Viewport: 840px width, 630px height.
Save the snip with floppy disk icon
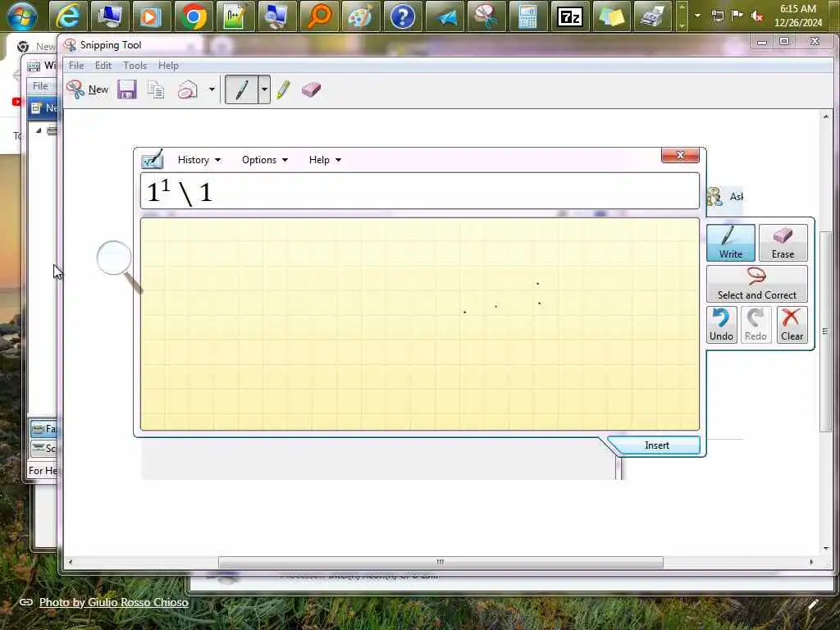pyautogui.click(x=127, y=89)
